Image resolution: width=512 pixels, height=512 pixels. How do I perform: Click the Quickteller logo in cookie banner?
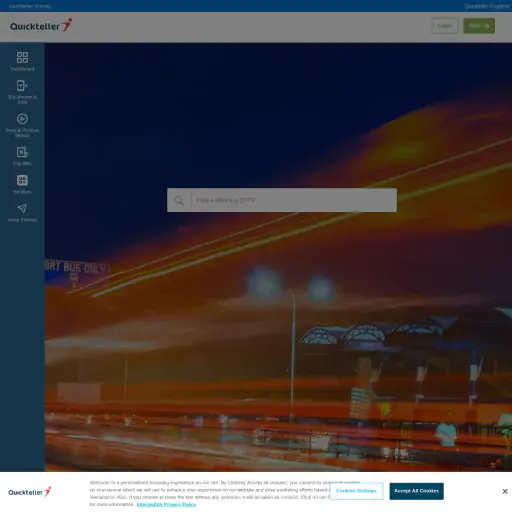click(30, 492)
